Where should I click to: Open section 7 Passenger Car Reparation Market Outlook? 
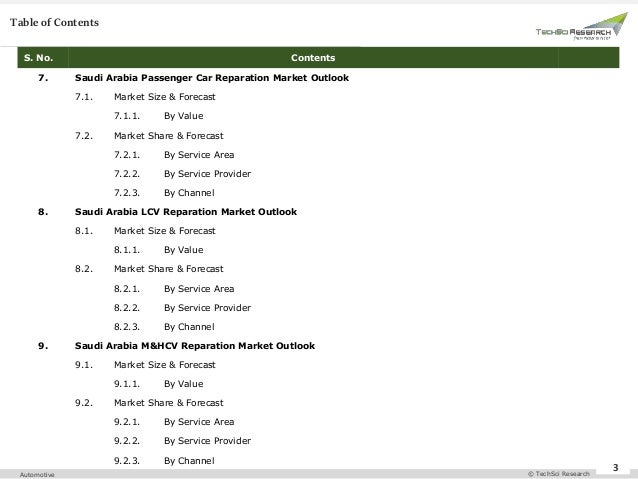click(212, 78)
